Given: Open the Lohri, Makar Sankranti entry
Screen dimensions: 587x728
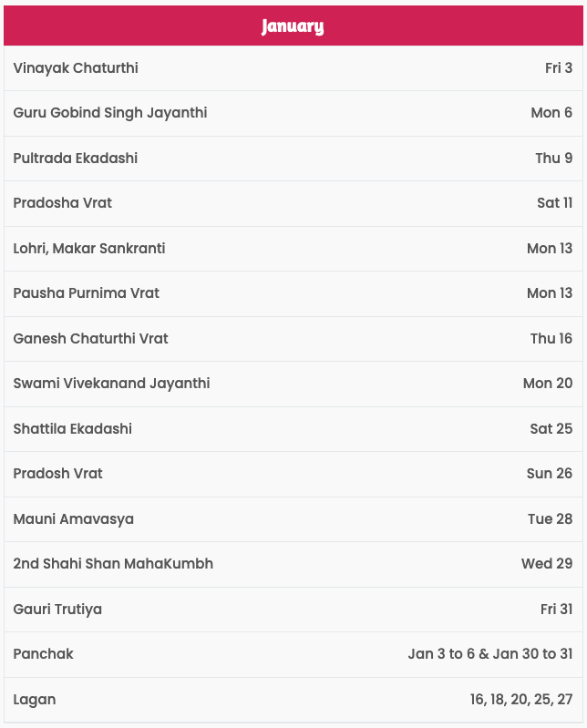Looking at the screenshot, I should pos(293,249).
